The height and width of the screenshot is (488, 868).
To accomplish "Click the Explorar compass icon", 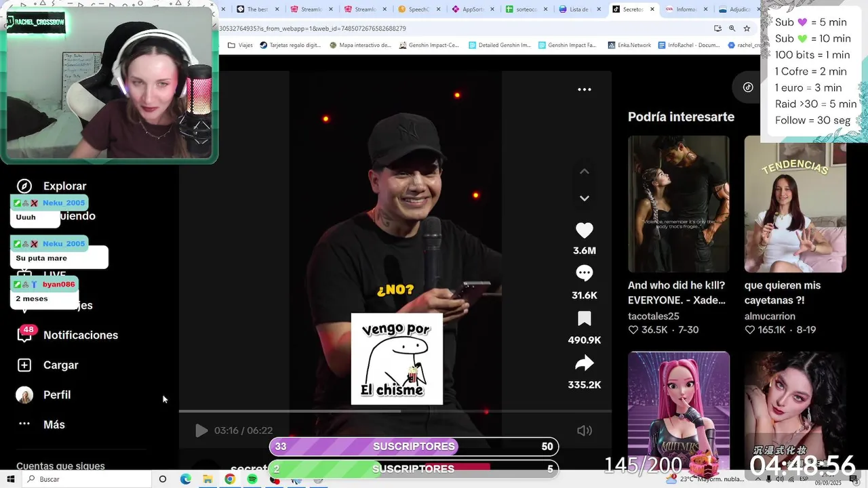I will click(x=24, y=186).
